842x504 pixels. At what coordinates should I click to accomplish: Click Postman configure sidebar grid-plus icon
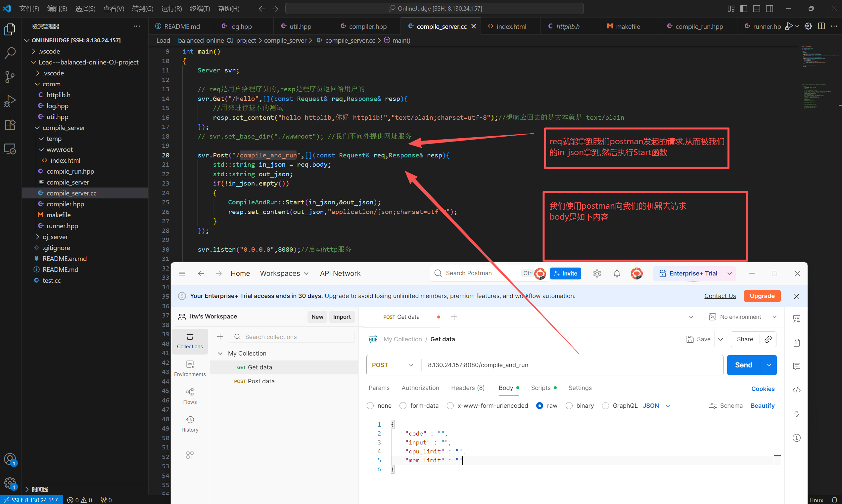click(x=190, y=455)
